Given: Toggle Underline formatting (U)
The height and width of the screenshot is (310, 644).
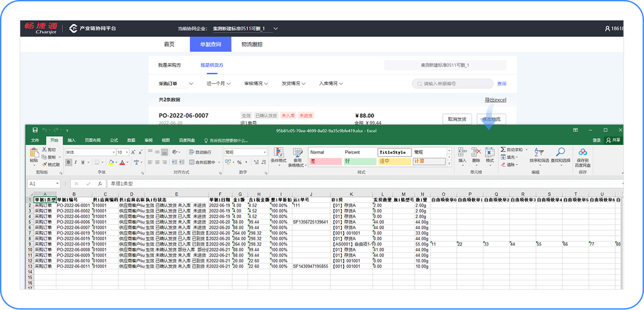Looking at the screenshot, I should point(83,162).
